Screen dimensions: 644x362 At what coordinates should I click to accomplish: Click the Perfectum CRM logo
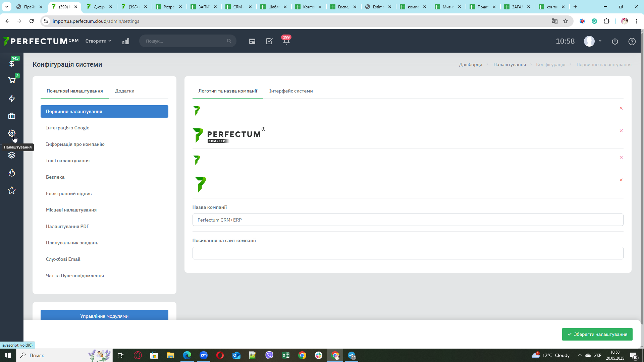click(x=41, y=41)
